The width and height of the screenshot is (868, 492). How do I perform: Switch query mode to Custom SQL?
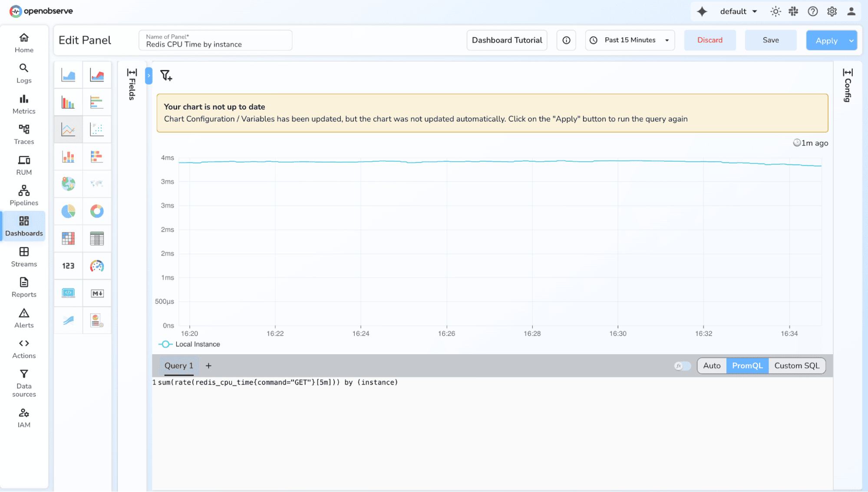pos(796,366)
